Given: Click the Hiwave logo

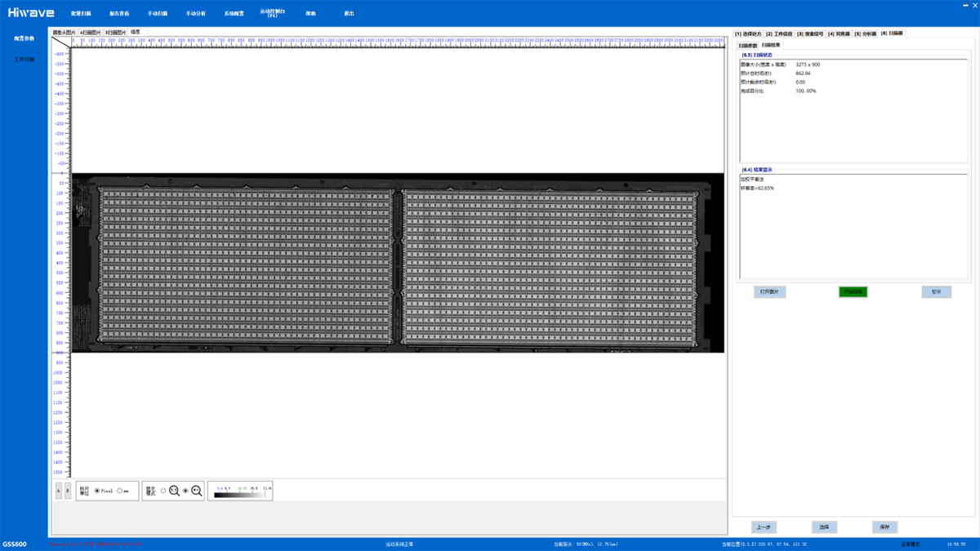Looking at the screenshot, I should (x=30, y=13).
